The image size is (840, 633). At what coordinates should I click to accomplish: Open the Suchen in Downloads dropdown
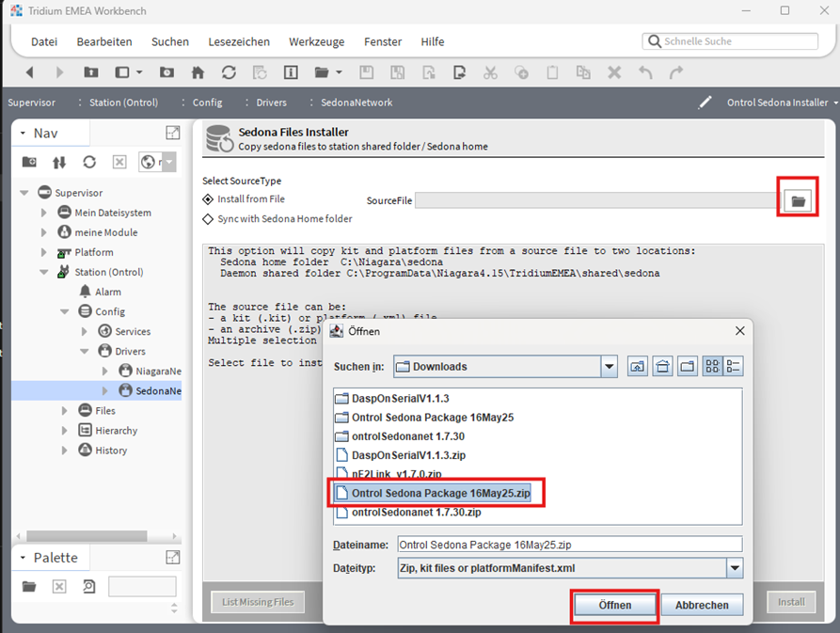point(610,367)
